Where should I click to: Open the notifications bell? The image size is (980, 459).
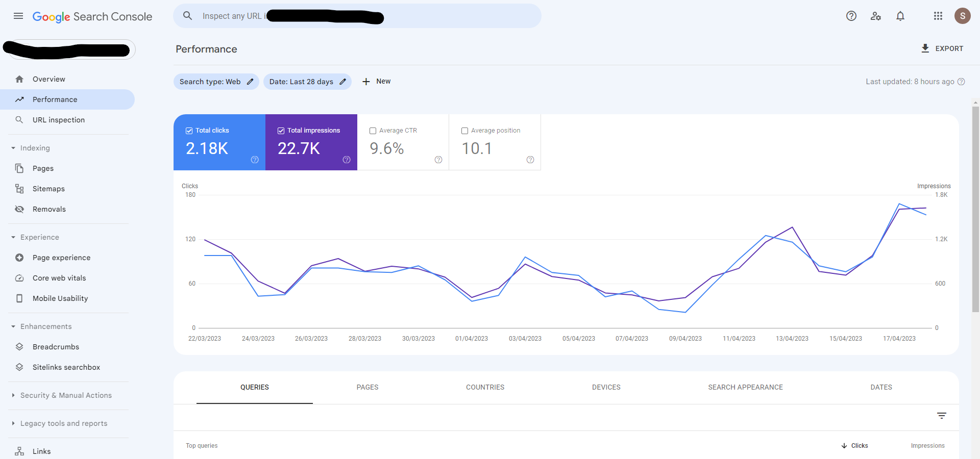pos(900,16)
